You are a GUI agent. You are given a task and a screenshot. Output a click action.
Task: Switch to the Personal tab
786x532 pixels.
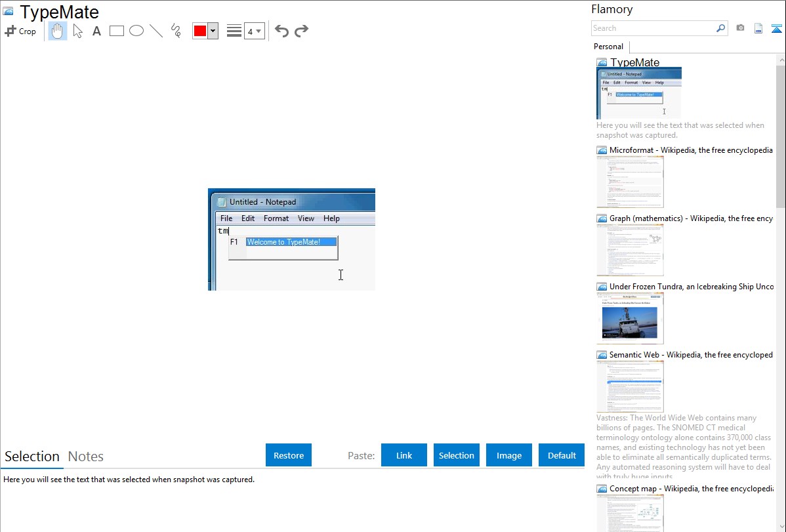point(609,47)
